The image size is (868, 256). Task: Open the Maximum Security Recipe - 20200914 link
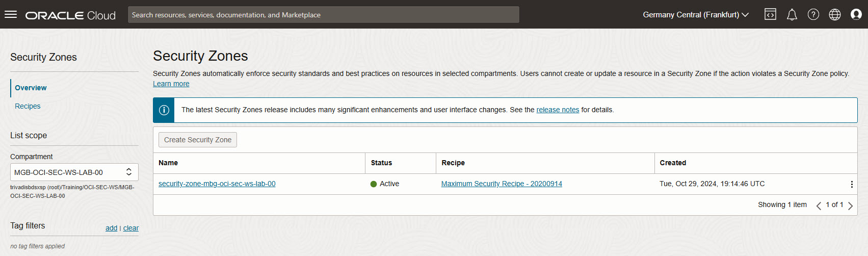502,184
